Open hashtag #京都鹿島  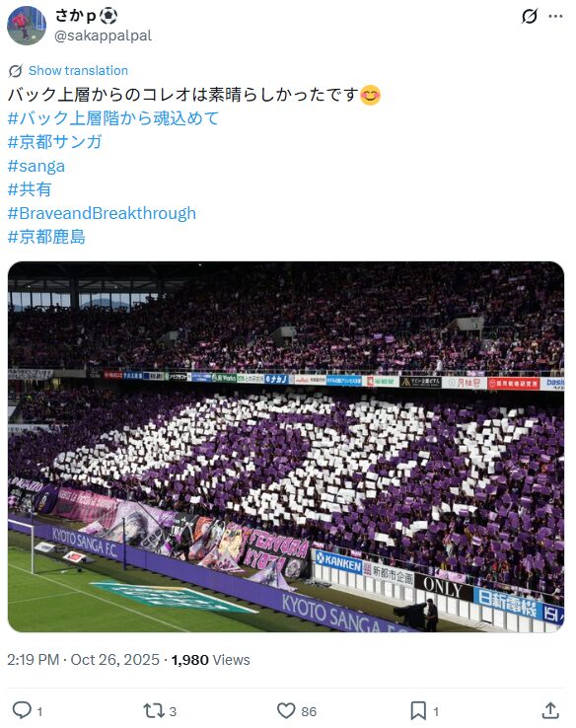46,237
